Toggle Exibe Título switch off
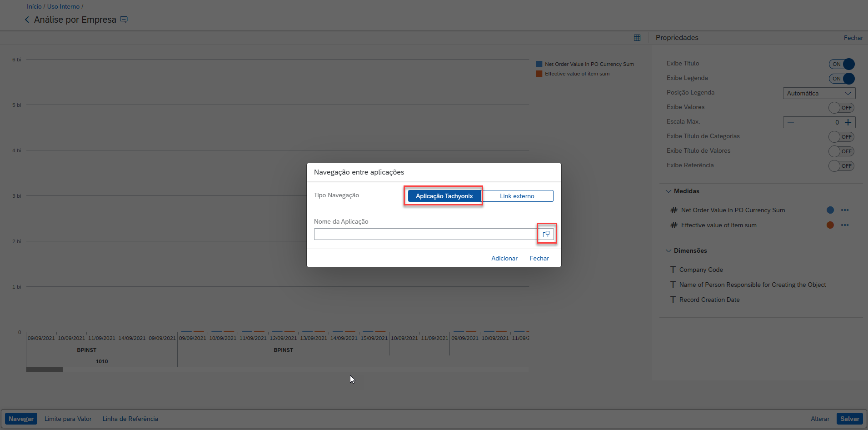 click(x=842, y=64)
